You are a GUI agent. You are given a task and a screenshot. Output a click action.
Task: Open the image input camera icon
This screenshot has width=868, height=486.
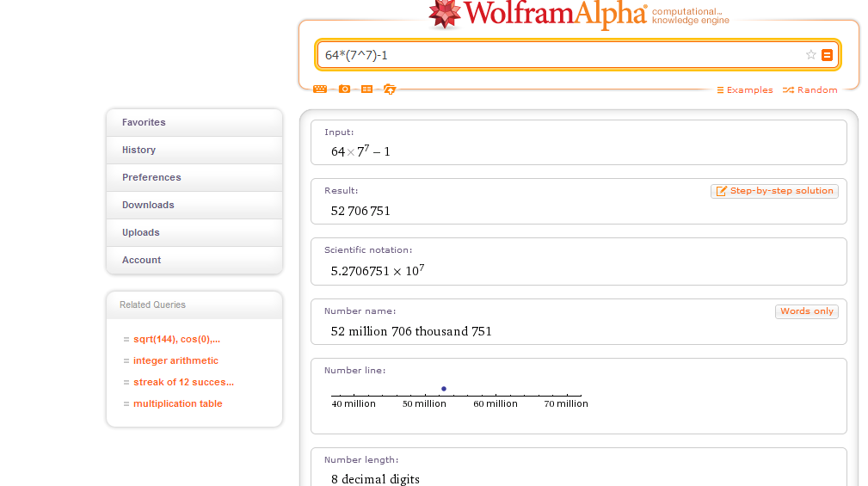344,89
